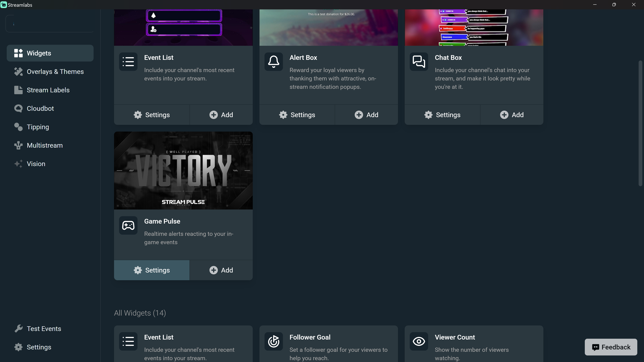
Task: Click the "Follower Goal" title text
Action: (310, 337)
